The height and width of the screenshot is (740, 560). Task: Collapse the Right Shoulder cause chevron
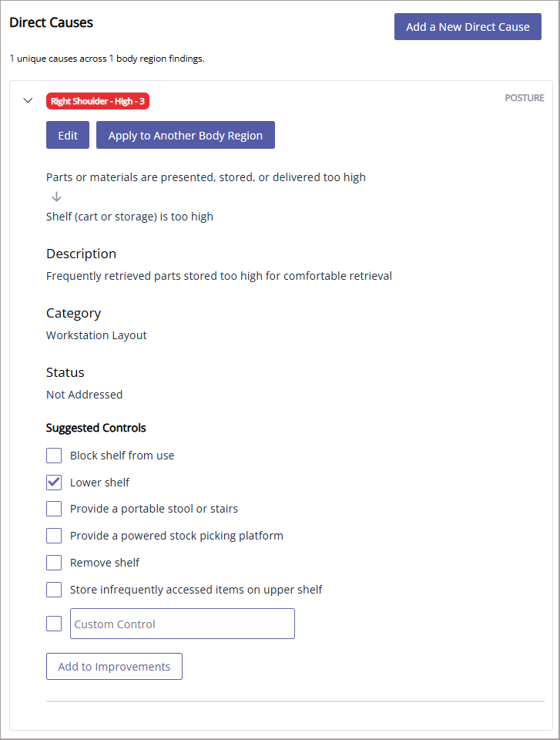tap(28, 100)
